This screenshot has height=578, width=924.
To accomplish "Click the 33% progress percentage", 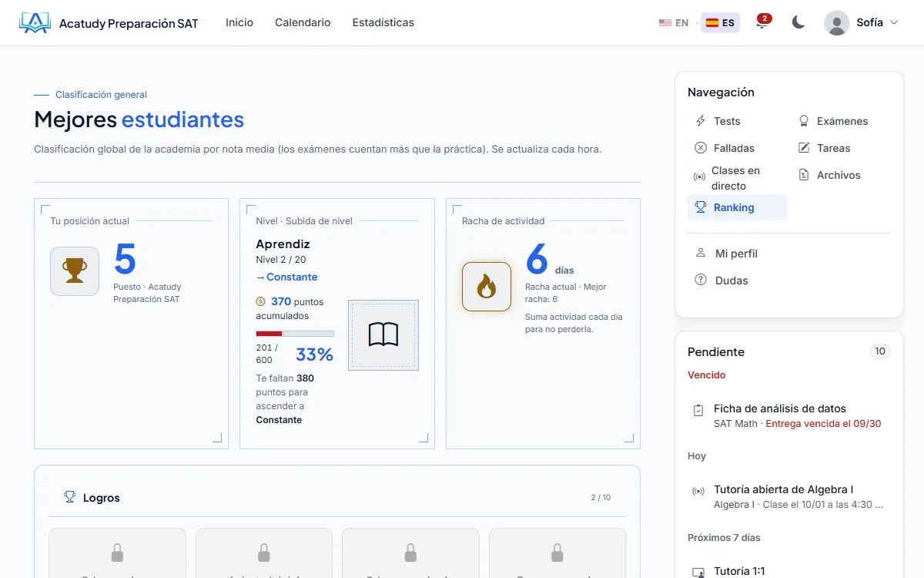I will (x=315, y=355).
